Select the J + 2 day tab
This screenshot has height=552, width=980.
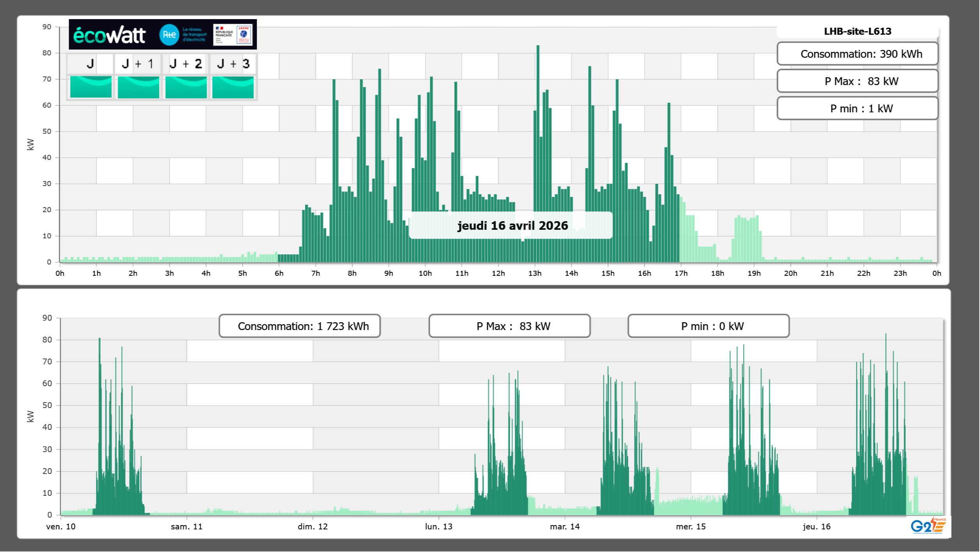tap(186, 64)
